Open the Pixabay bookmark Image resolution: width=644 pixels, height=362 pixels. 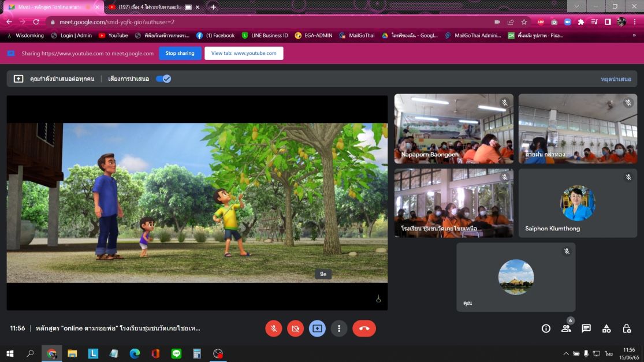click(x=535, y=36)
